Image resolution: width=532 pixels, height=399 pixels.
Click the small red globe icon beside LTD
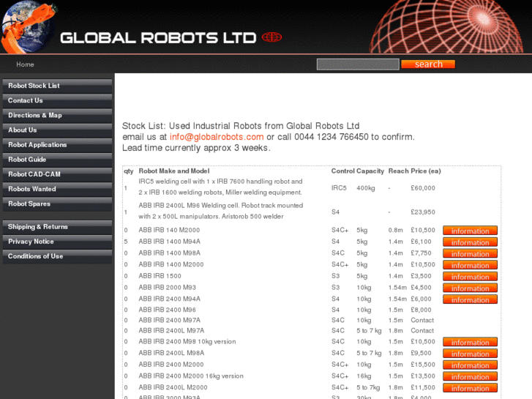(271, 37)
